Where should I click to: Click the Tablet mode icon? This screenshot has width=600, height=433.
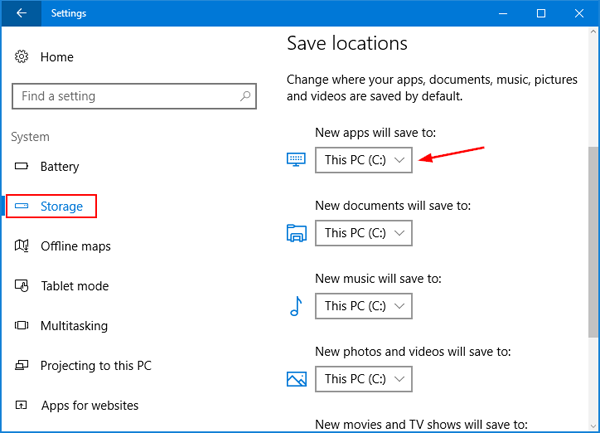click(x=22, y=286)
